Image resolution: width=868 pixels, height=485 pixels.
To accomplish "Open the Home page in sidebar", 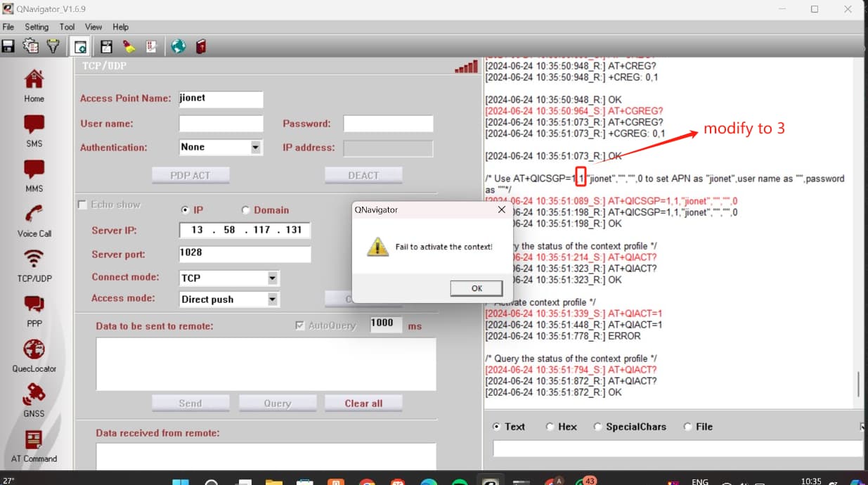I will [x=34, y=79].
